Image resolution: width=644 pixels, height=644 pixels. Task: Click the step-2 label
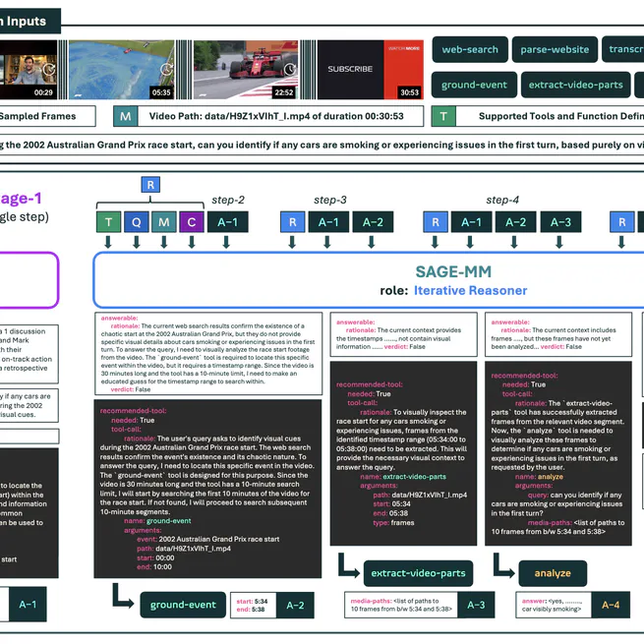pos(228,200)
